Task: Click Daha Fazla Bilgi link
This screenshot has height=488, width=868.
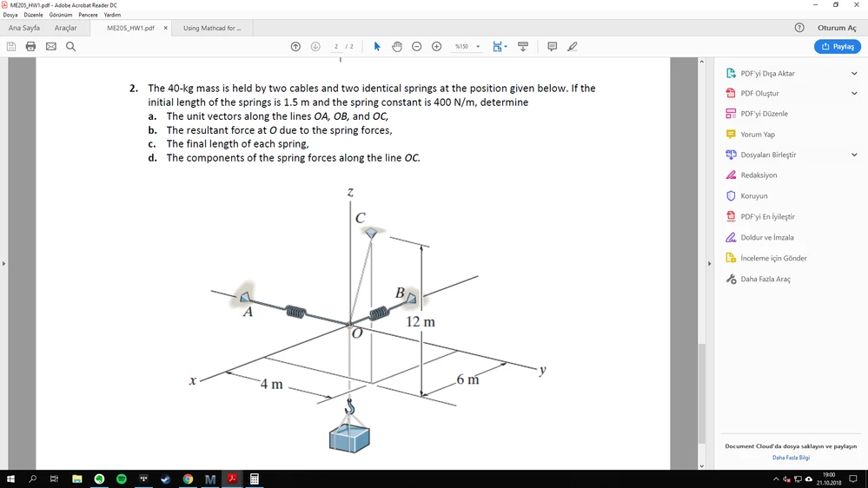Action: pyautogui.click(x=791, y=458)
